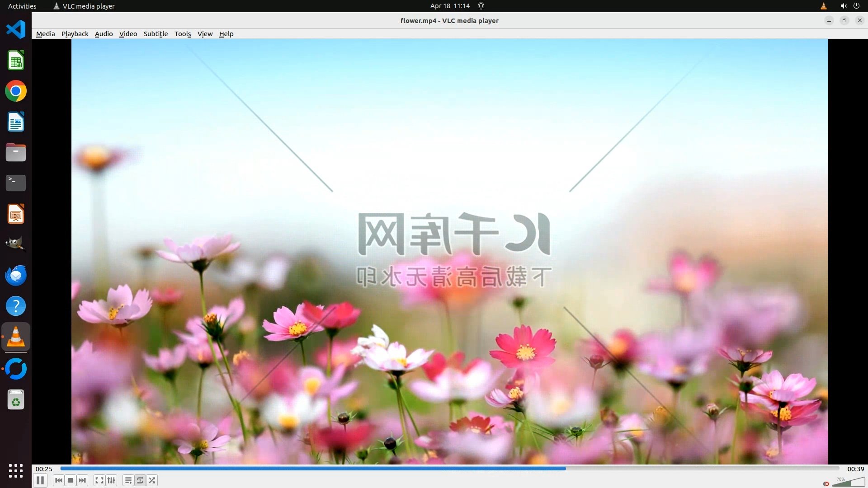
Task: Click the 00:25 elapsed time label
Action: 44,469
